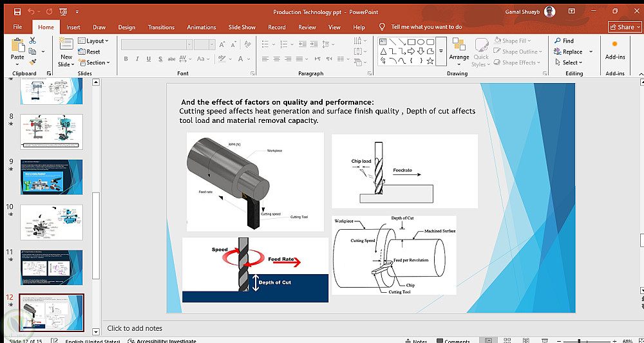The image size is (644, 343).
Task: Click the New Slide icon
Action: pyautogui.click(x=66, y=45)
